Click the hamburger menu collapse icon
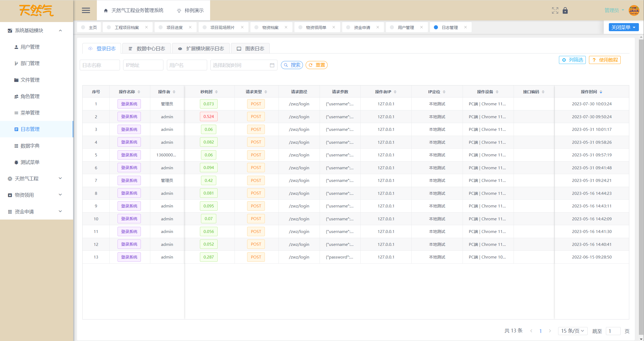The height and width of the screenshot is (341, 644). click(x=86, y=10)
